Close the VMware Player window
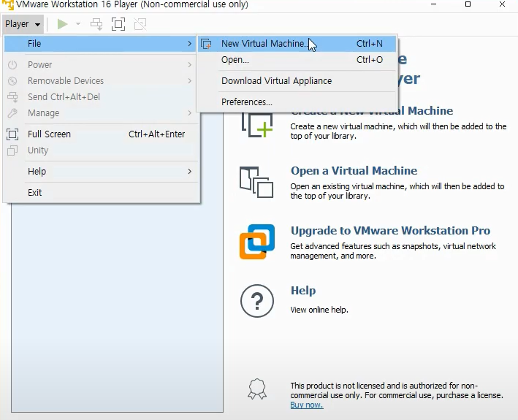 (x=502, y=4)
